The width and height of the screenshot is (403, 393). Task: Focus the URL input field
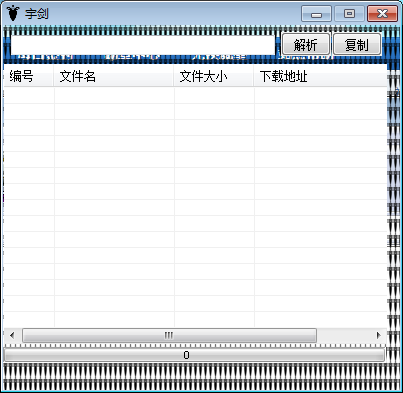pos(143,45)
